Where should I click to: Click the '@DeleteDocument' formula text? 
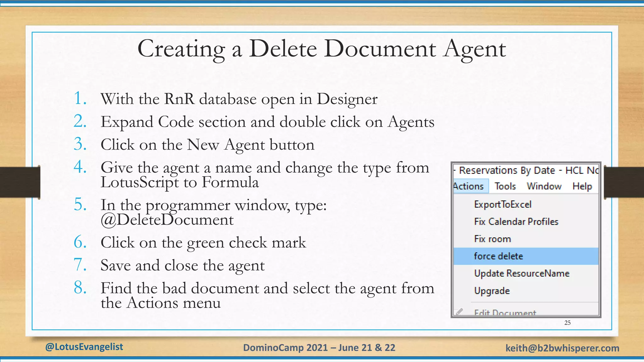[167, 220]
